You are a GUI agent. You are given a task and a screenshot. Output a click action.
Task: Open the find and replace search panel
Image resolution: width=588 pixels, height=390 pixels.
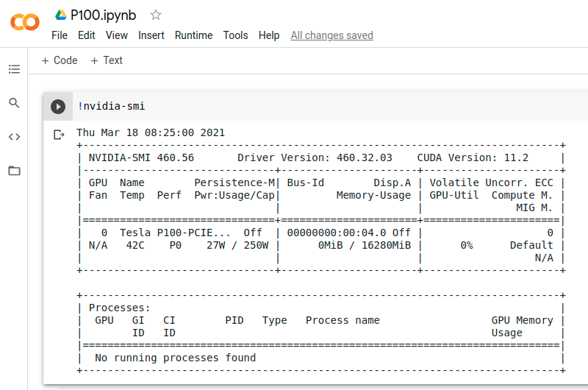[x=14, y=103]
